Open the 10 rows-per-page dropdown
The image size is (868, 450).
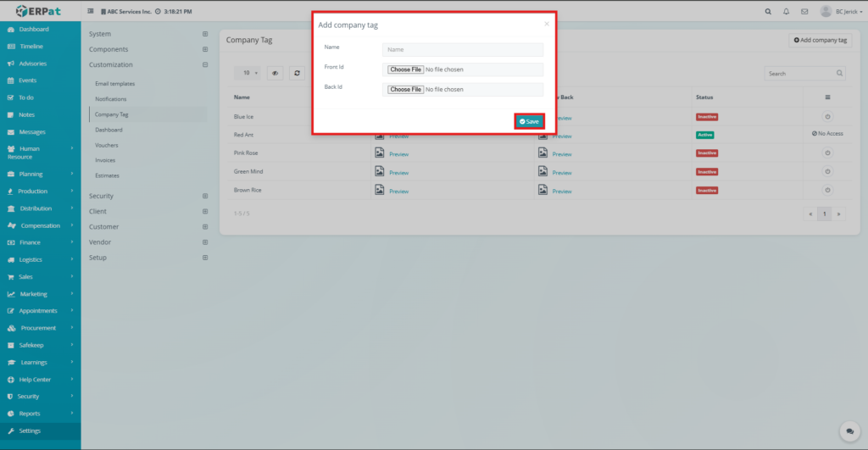pos(248,73)
